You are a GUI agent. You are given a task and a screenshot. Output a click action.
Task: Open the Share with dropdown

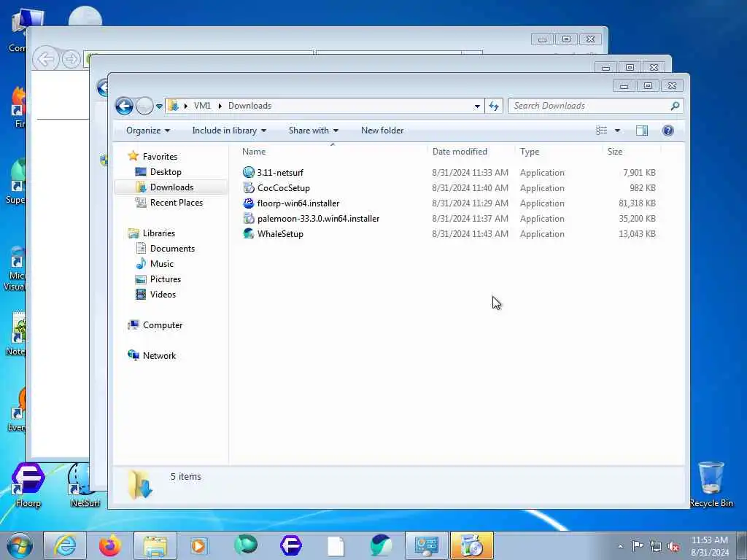tap(314, 131)
